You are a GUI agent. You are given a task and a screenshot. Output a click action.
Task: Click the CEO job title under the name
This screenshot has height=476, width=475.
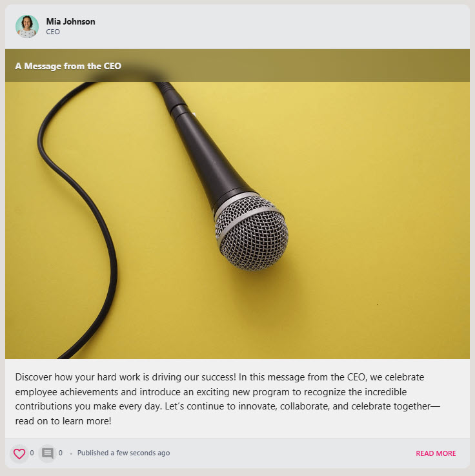coord(53,32)
